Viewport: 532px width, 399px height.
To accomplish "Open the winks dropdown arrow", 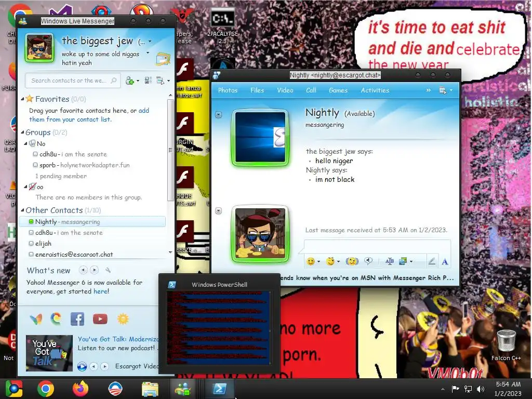I will tap(338, 262).
